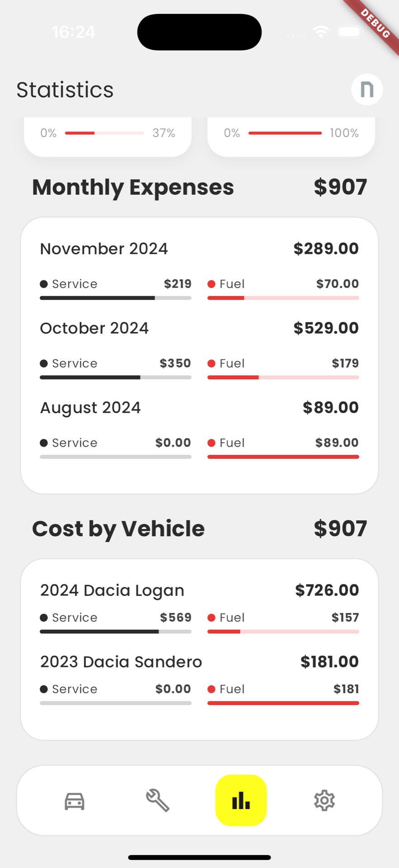Viewport: 399px width, 868px height.
Task: Open the vehicles tab car icon
Action: coord(75,801)
